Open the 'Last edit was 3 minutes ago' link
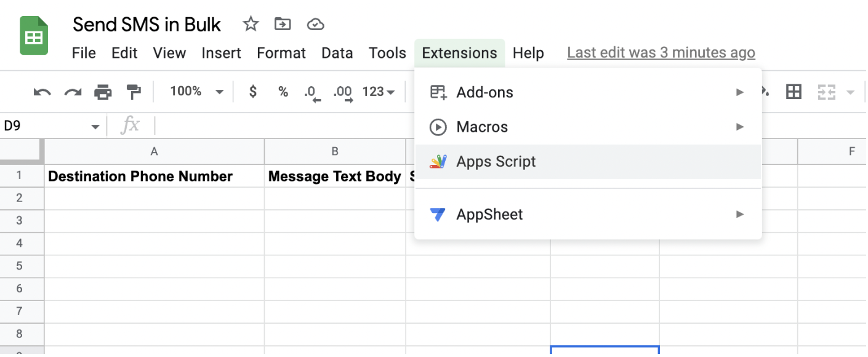 661,53
